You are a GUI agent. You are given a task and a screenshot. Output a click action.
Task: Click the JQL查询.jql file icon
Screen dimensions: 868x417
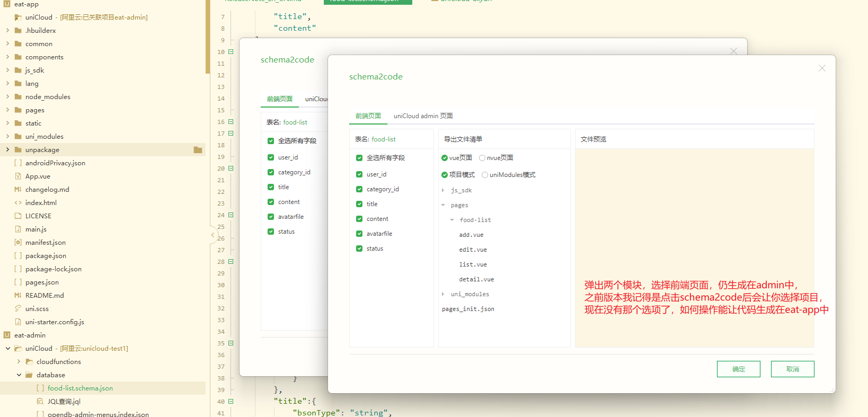click(x=40, y=402)
